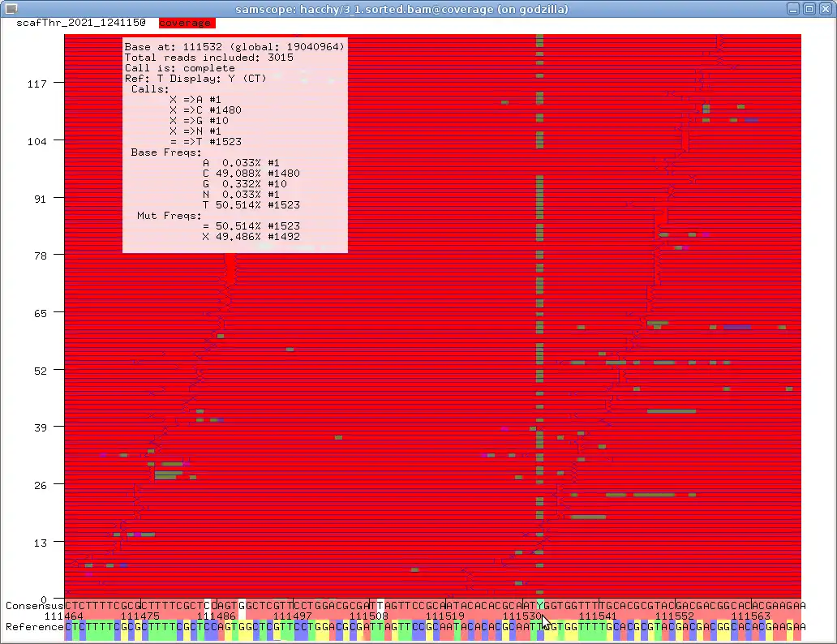Click the samscope title bar text
Image resolution: width=837 pixels, height=644 pixels.
tap(402, 9)
